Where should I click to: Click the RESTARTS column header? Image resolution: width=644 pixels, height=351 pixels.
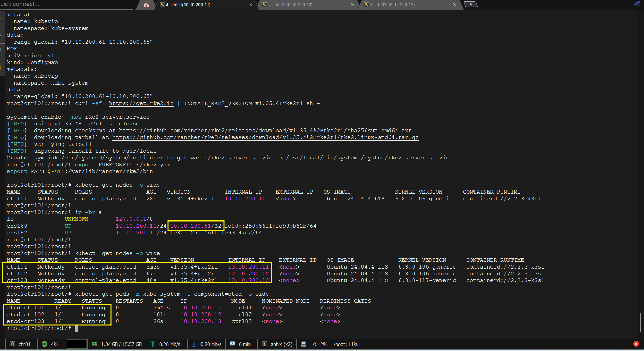(x=129, y=301)
